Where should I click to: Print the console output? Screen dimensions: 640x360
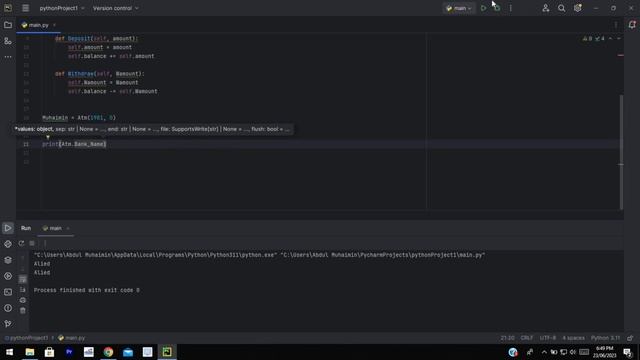tap(23, 300)
